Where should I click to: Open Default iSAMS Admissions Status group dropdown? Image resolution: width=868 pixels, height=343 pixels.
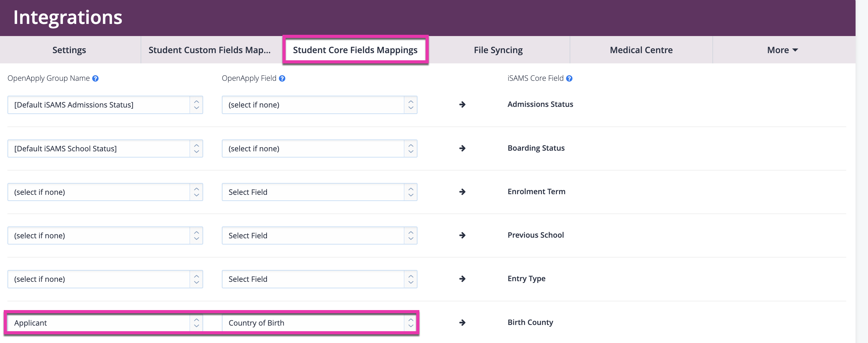point(105,105)
